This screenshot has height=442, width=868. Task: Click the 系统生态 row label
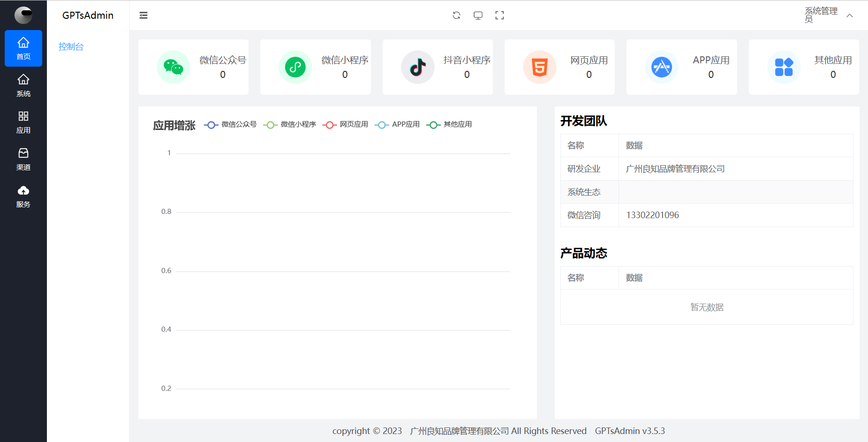click(584, 192)
